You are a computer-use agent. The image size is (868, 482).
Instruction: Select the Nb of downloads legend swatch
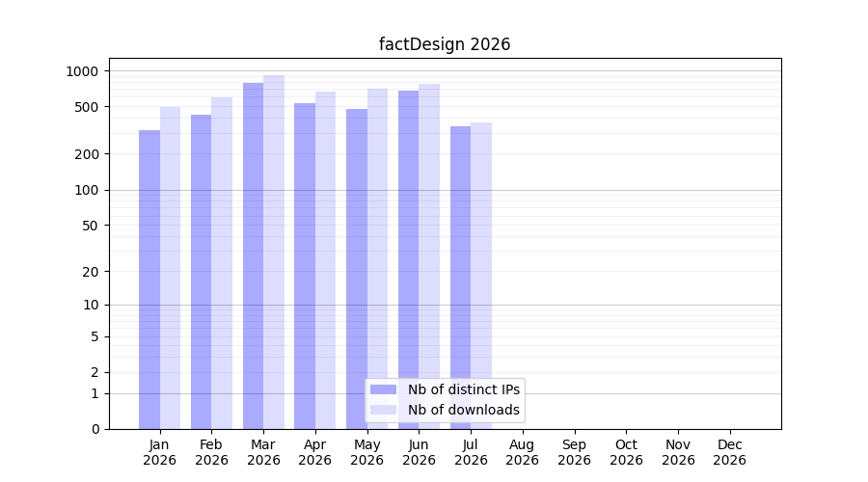tap(383, 410)
